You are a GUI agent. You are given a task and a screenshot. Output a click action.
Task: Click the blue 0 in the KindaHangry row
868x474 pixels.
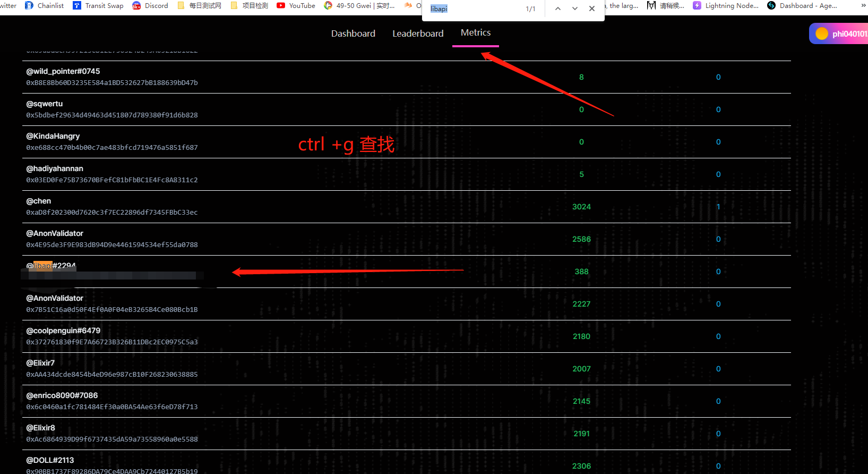pyautogui.click(x=718, y=142)
